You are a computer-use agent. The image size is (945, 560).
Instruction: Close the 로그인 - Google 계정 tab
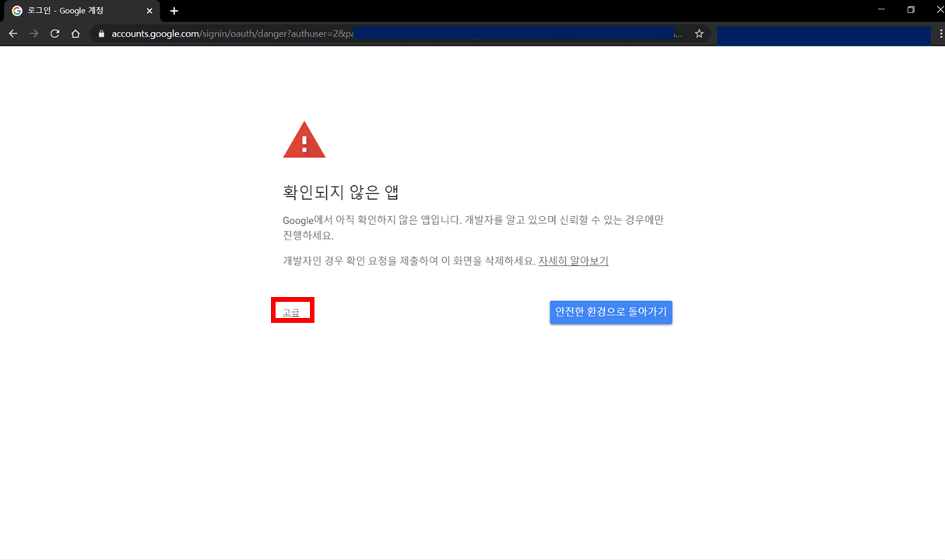(149, 11)
